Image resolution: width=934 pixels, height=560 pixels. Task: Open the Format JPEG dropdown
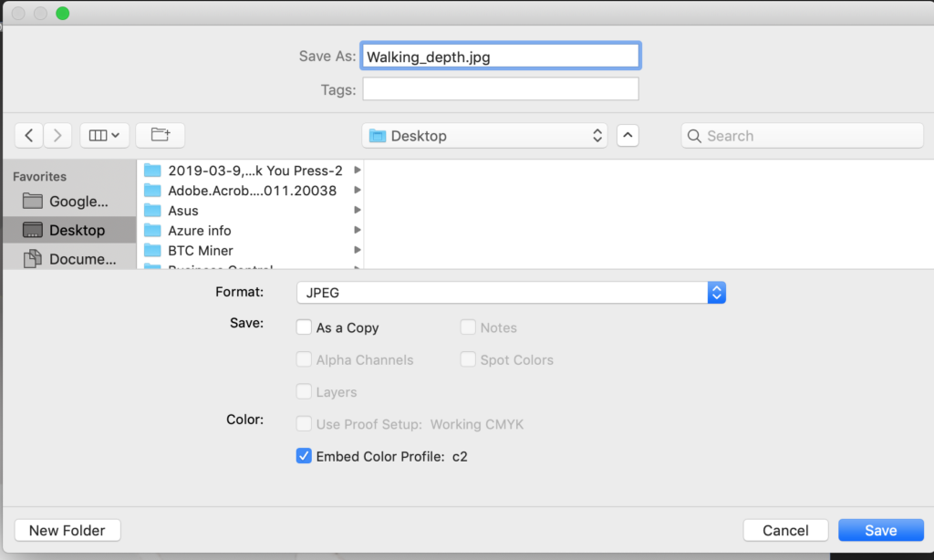click(x=511, y=293)
